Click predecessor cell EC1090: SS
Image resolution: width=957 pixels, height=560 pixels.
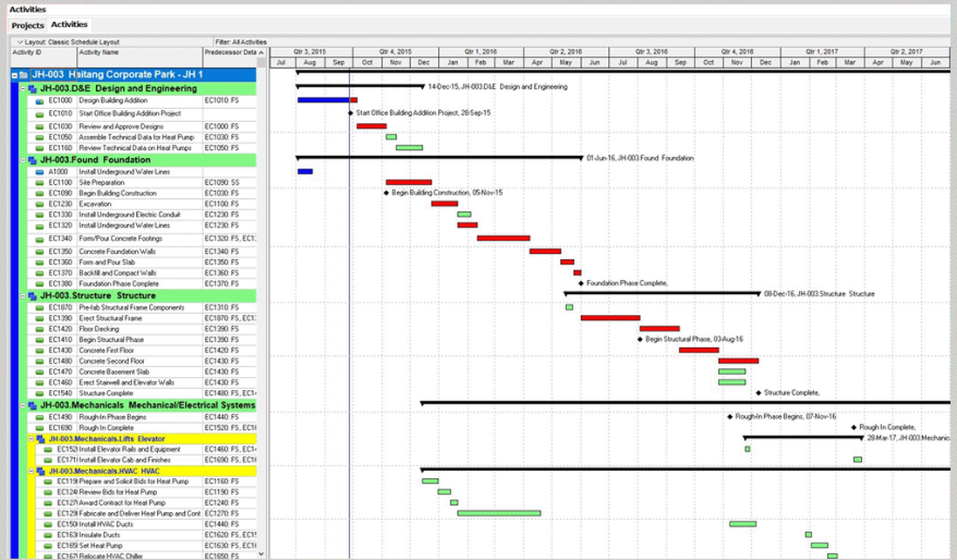pyautogui.click(x=222, y=182)
